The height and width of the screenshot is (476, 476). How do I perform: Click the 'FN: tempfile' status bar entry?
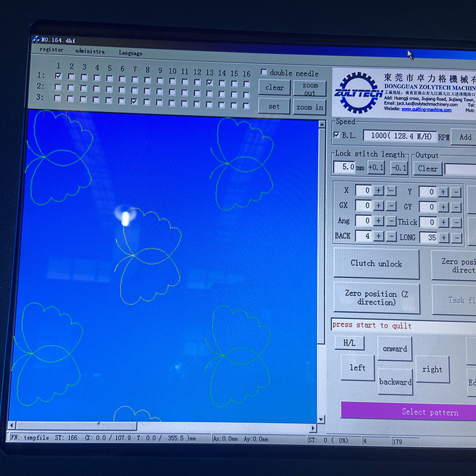tap(30, 437)
